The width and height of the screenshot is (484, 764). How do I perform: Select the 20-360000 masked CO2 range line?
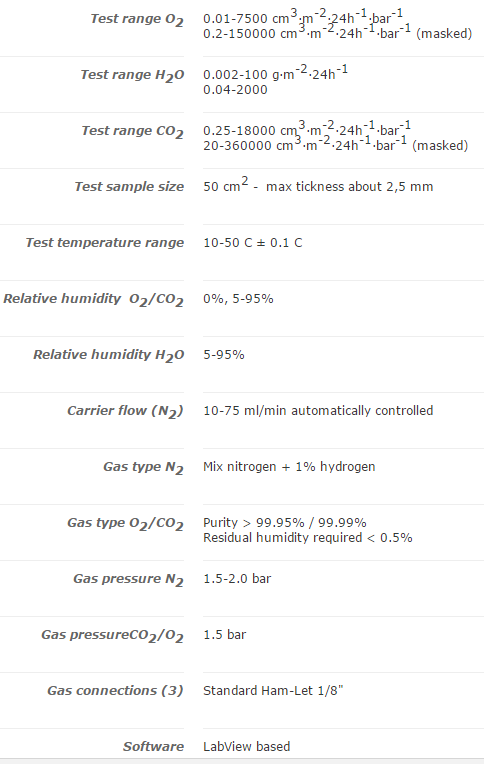pyautogui.click(x=335, y=145)
